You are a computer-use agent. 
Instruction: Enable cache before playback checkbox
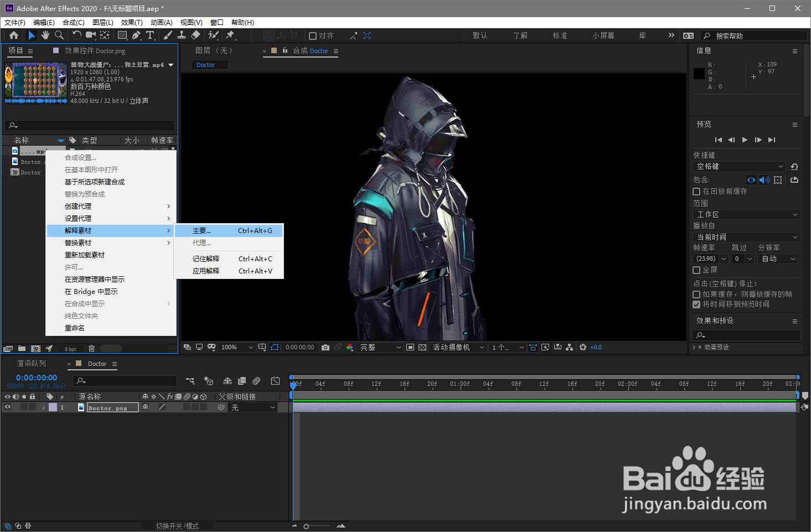point(696,192)
